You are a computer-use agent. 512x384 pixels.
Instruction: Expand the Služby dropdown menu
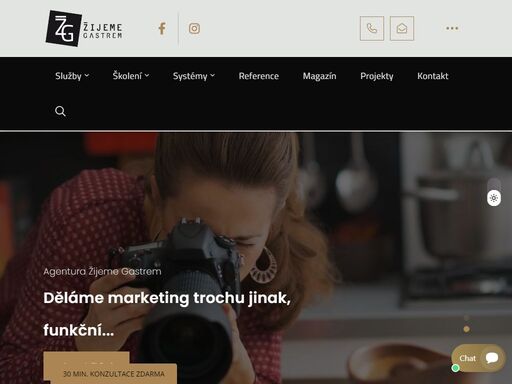72,76
